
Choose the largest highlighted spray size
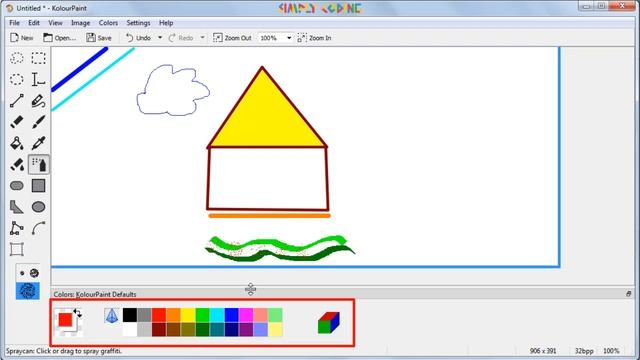point(28,291)
